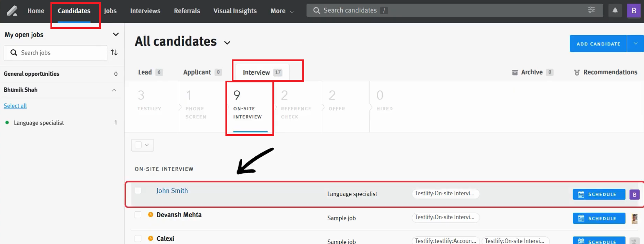Open the notifications bell icon

[615, 10]
